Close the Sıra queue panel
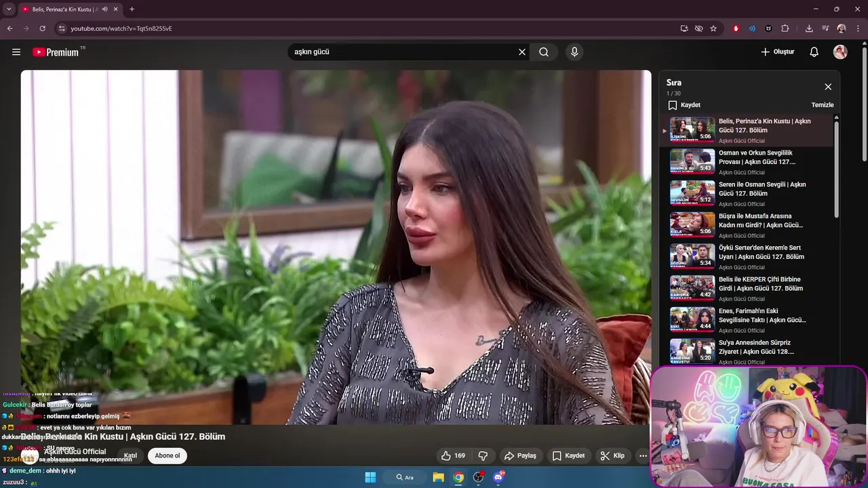The height and width of the screenshot is (488, 868). click(828, 87)
